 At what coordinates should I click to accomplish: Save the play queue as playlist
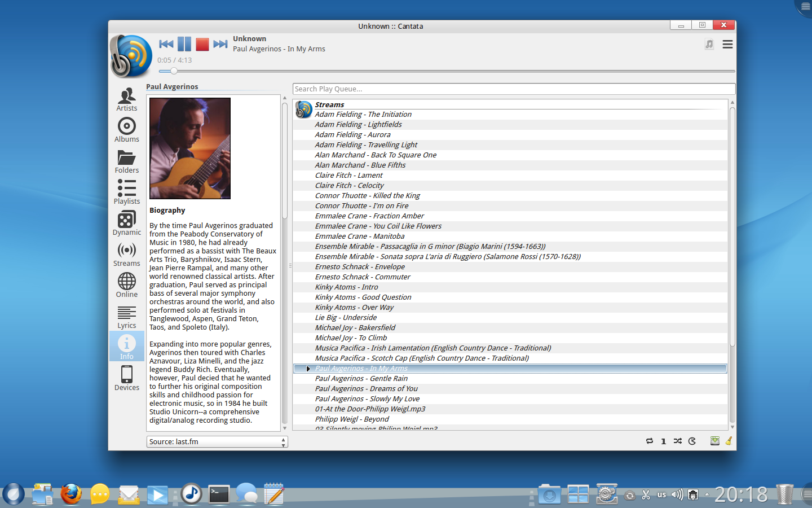click(714, 441)
